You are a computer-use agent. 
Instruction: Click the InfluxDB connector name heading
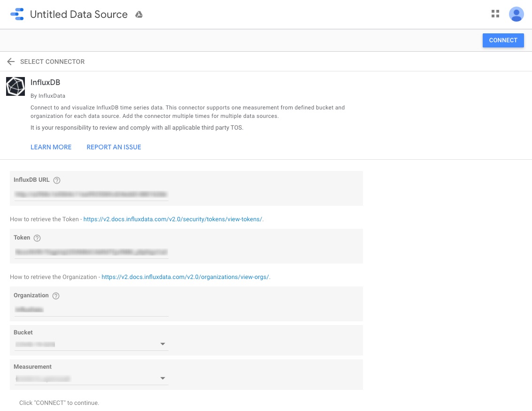click(x=45, y=82)
